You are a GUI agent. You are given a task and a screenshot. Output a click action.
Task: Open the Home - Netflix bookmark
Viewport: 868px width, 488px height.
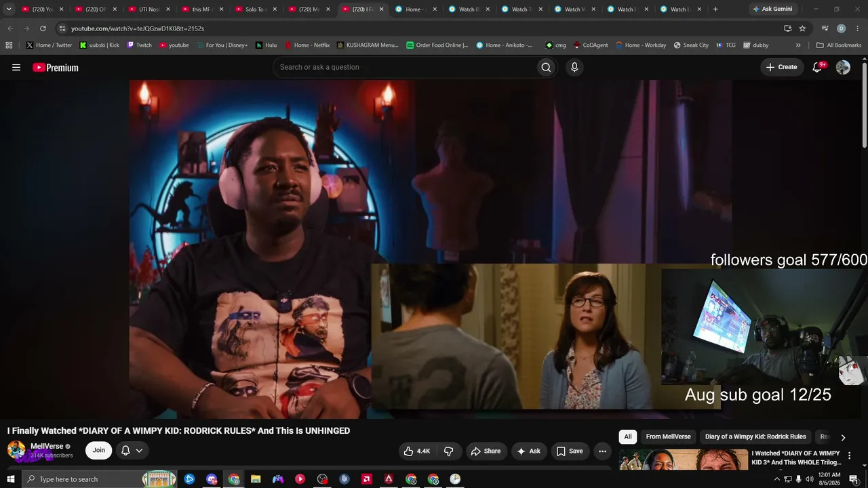tap(307, 45)
